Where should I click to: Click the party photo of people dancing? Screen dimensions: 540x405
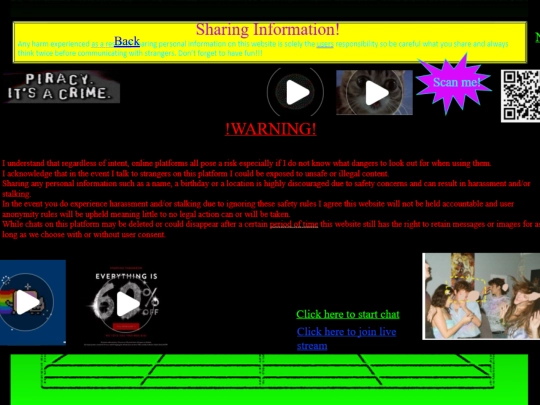(481, 296)
